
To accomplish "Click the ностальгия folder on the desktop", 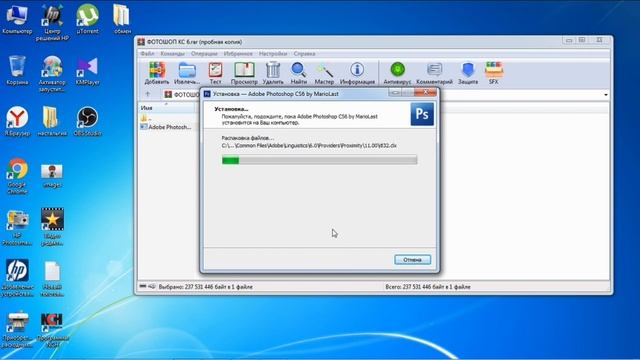I will (x=52, y=121).
